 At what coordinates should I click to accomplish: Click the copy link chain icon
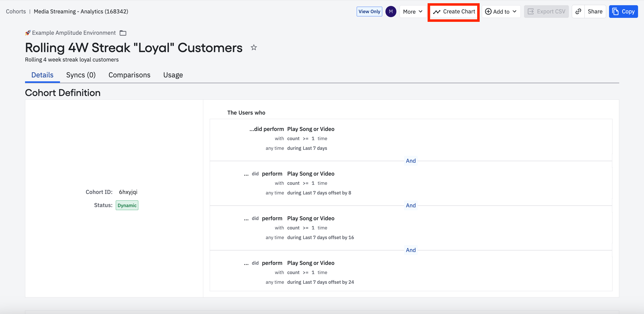578,11
